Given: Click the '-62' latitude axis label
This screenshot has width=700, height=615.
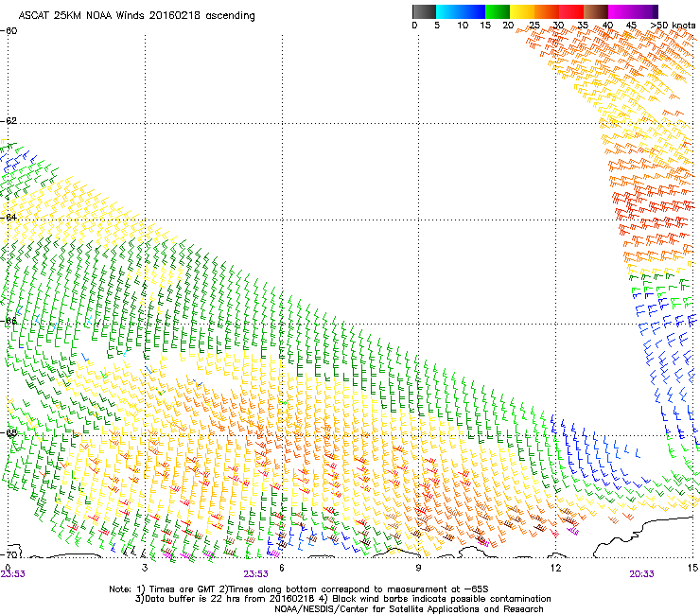Looking at the screenshot, I should coord(9,121).
